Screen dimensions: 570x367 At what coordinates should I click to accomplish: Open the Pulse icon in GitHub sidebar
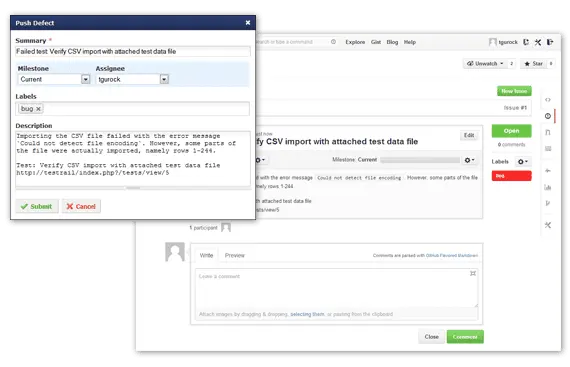[x=548, y=170]
